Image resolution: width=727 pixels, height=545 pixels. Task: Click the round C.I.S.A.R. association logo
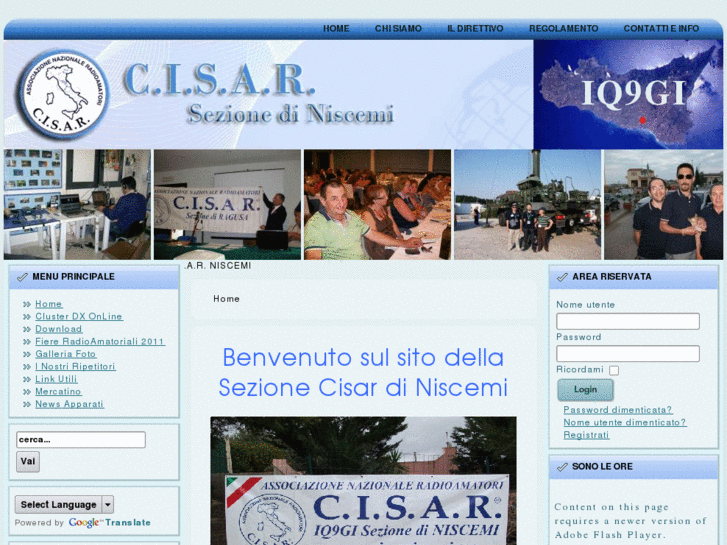(x=63, y=95)
